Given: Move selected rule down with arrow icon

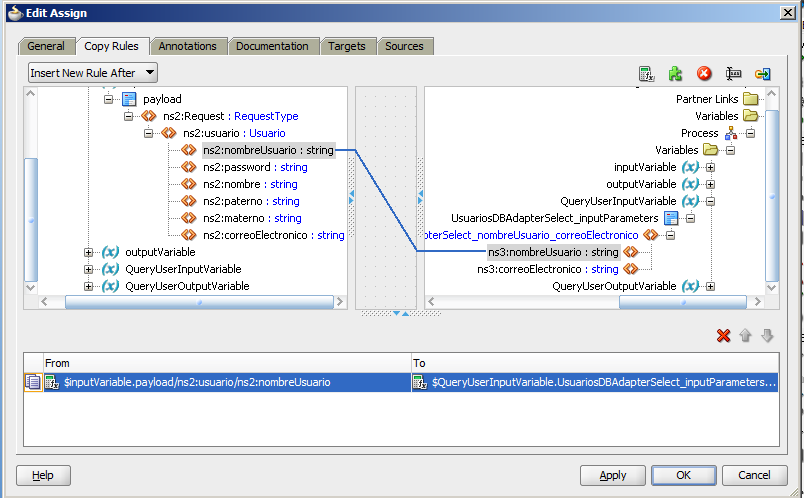Looking at the screenshot, I should (x=767, y=336).
